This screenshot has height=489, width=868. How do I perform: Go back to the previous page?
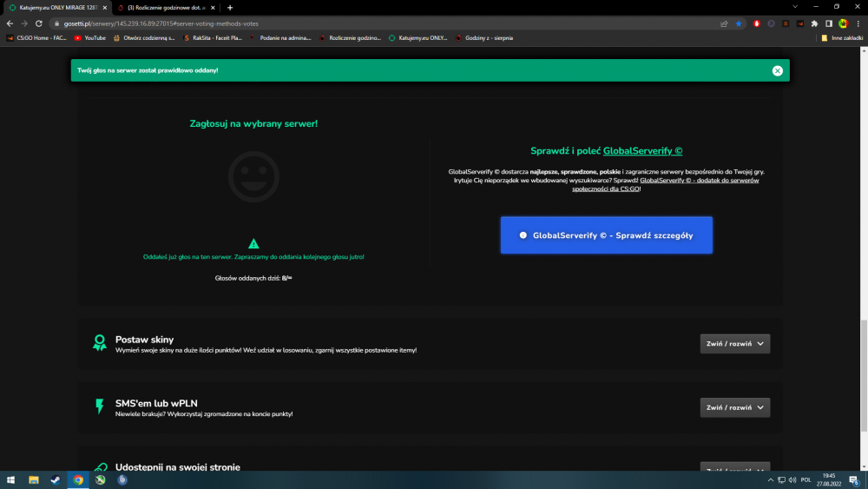coord(10,23)
